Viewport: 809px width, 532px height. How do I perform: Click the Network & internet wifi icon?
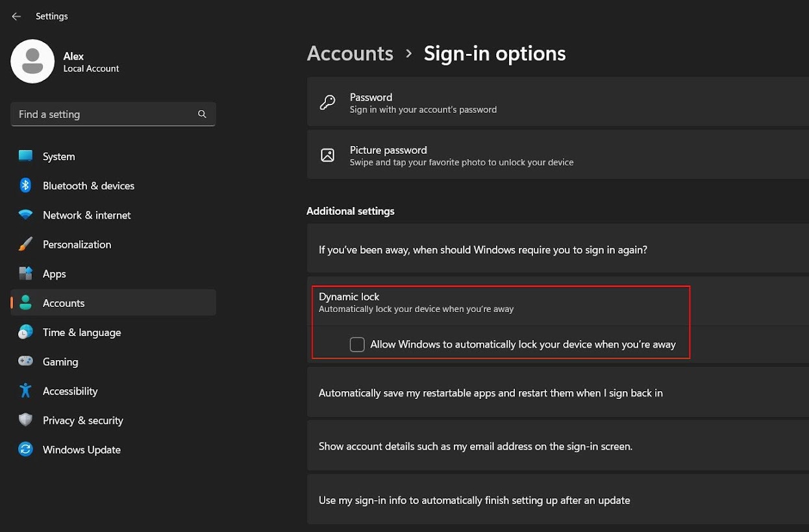pyautogui.click(x=25, y=215)
